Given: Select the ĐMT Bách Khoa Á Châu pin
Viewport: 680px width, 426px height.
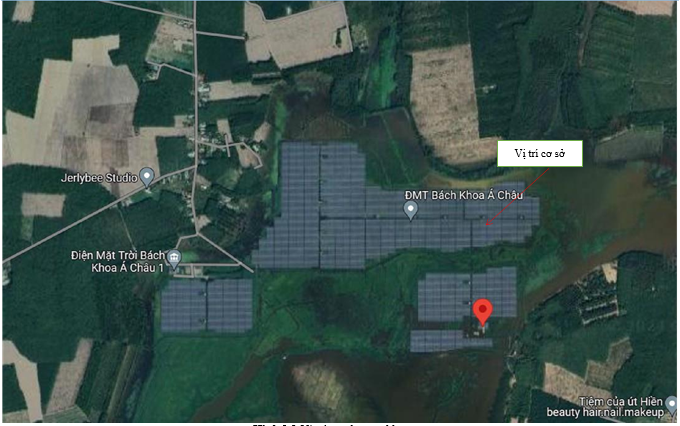Looking at the screenshot, I should (x=410, y=210).
